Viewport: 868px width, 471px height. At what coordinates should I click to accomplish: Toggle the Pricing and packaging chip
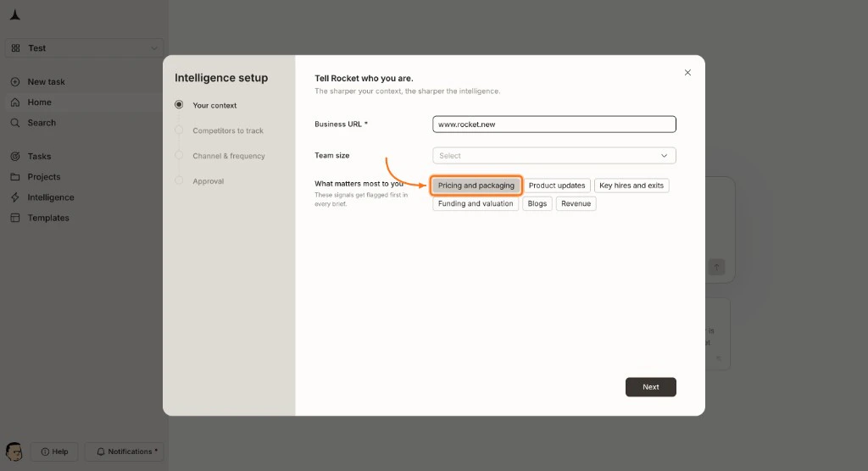(476, 186)
